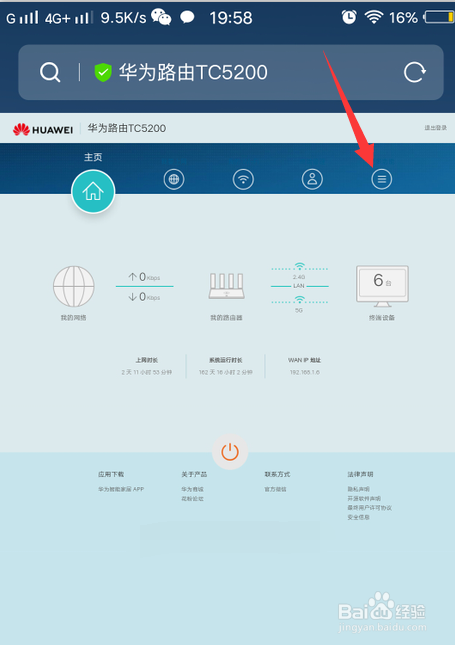Tap the address bar title 华为路由TC5200

[193, 72]
